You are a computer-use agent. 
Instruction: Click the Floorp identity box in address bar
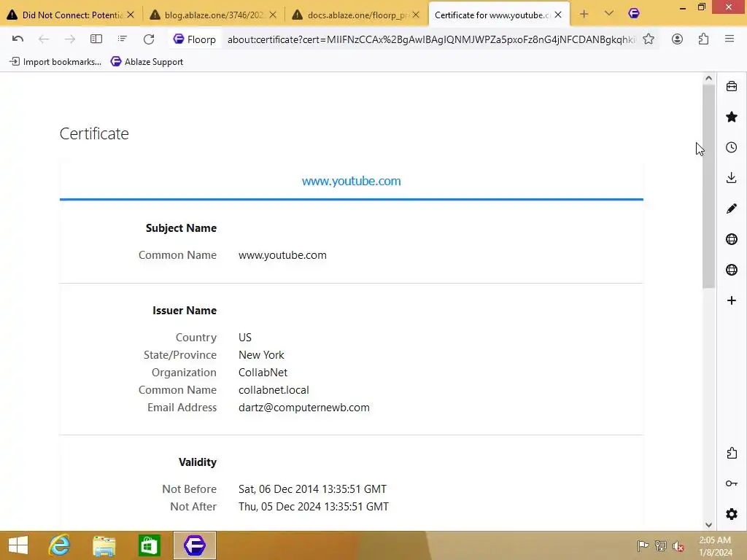click(x=195, y=39)
